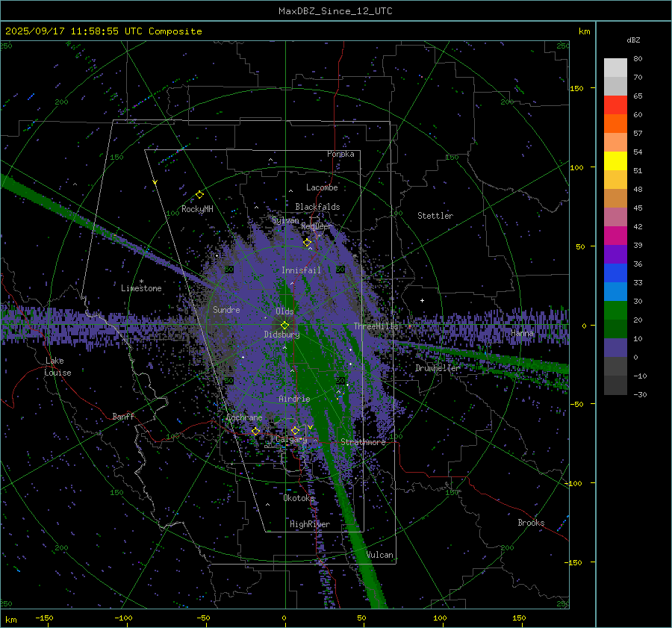Screen dimensions: 672x628
Task: Select the white plus marker south of Stettler
Action: tap(423, 300)
